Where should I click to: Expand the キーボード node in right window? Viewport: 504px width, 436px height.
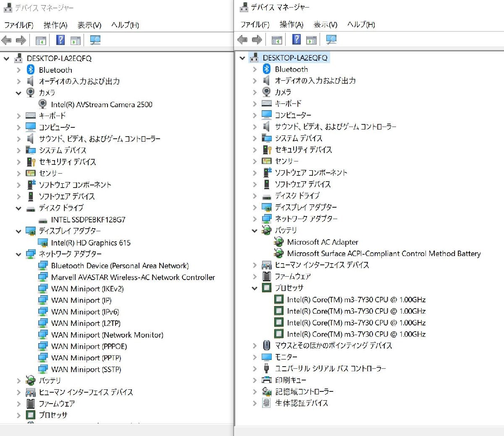[x=255, y=103]
